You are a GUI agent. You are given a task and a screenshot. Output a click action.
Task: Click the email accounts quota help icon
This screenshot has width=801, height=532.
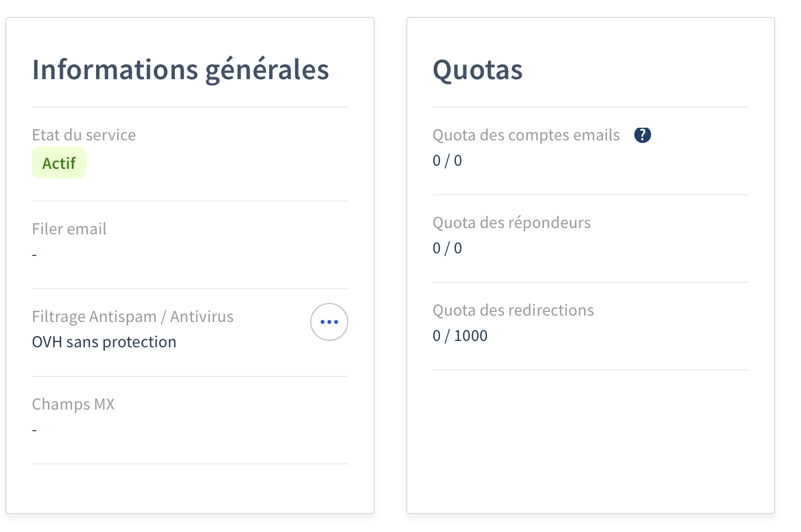coord(642,135)
